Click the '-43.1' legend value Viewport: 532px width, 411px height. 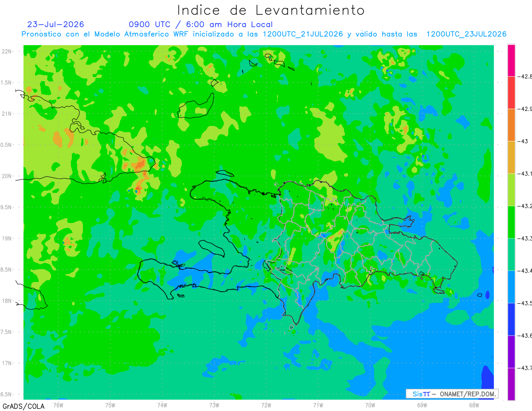526,174
